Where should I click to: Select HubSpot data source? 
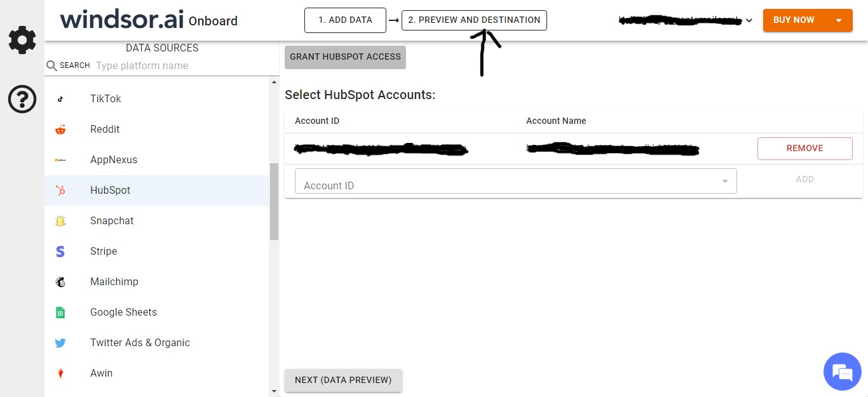pos(157,191)
